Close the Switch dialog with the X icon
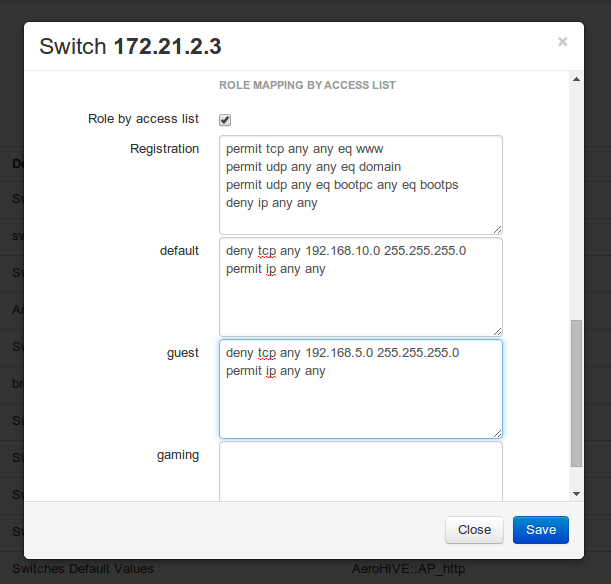This screenshot has width=611, height=584. coord(562,42)
